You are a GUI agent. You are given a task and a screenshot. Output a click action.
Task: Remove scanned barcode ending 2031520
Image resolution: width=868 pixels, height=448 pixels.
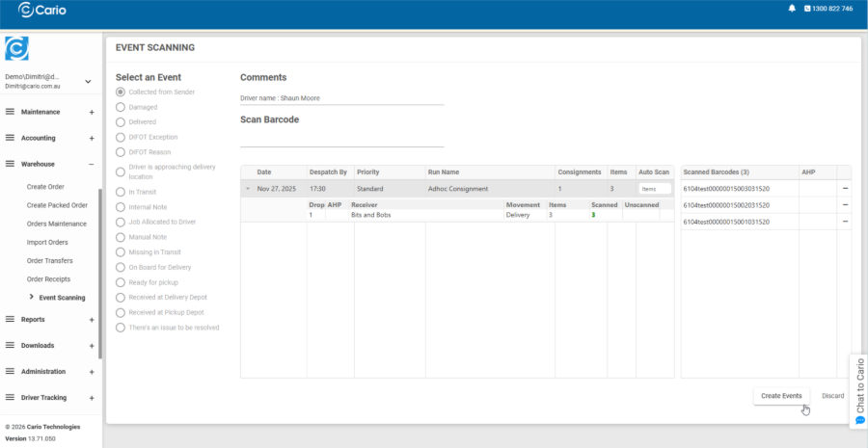(845, 205)
